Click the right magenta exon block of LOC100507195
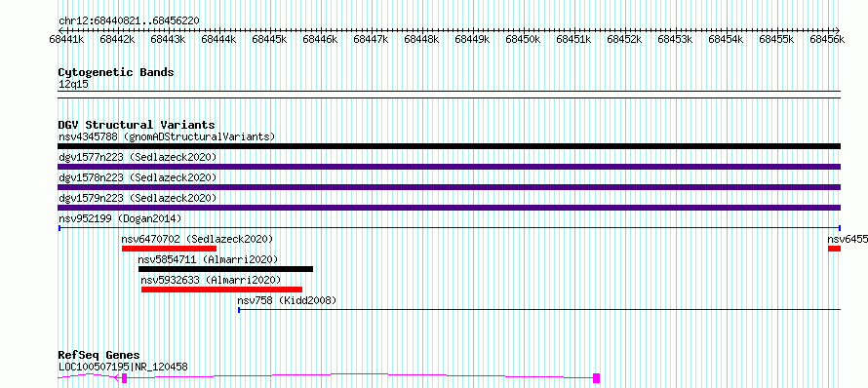The image size is (868, 388). tap(596, 378)
